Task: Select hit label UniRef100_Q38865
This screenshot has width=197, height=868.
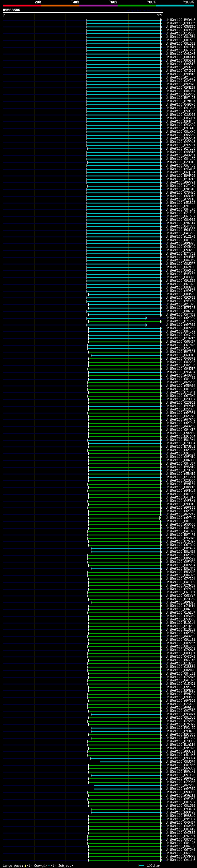Action: pyautogui.click(x=180, y=23)
